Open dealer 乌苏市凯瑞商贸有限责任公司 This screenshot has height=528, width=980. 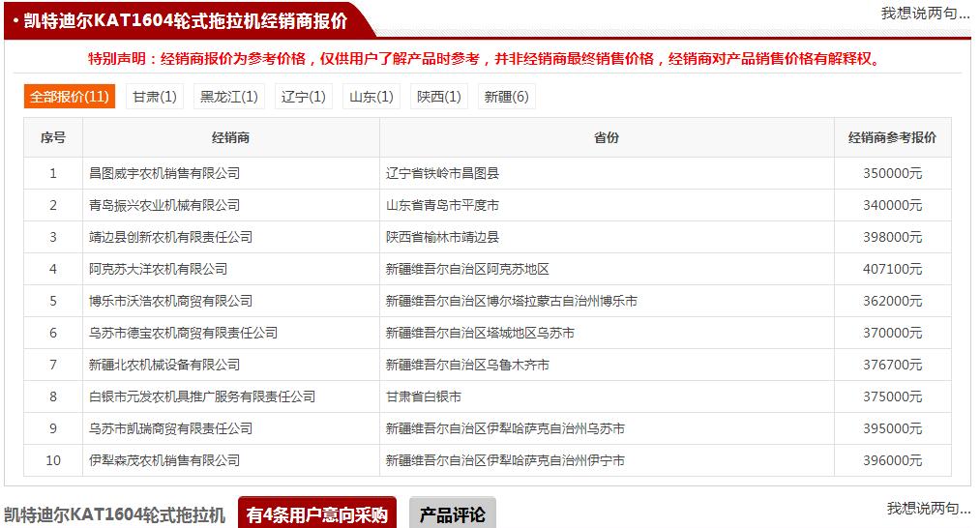coord(170,428)
